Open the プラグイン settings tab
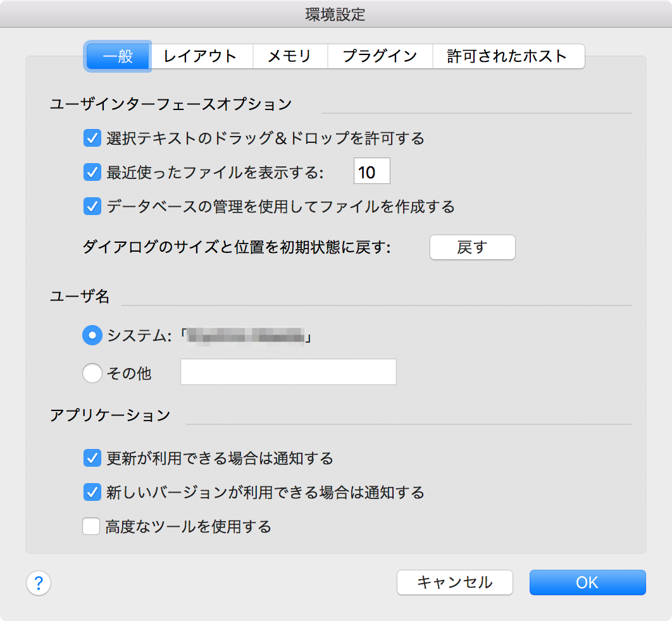 point(380,56)
